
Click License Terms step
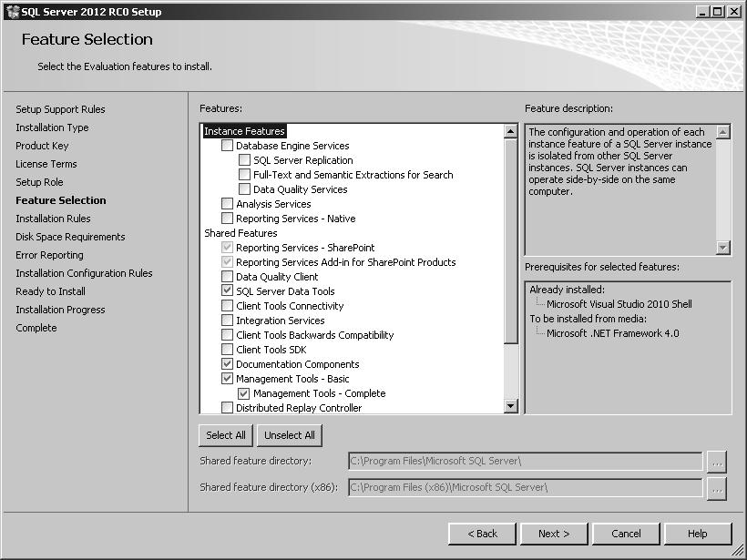(x=46, y=164)
